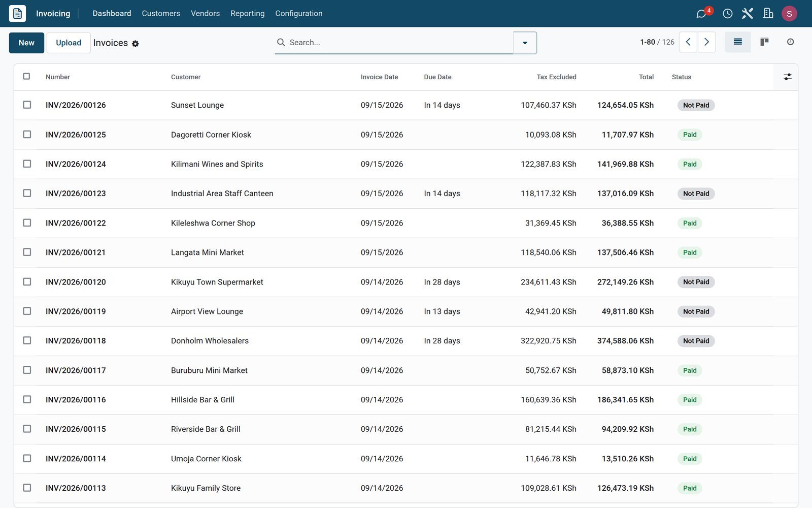Switch to activity view clock icon
The width and height of the screenshot is (812, 508).
pyautogui.click(x=790, y=42)
